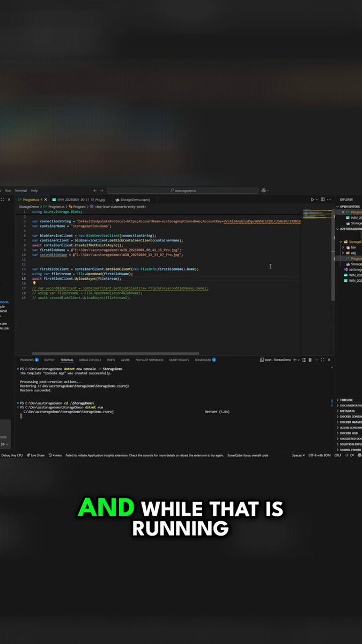
Task: Click the azstoragedemo command center search box
Action: (x=182, y=191)
